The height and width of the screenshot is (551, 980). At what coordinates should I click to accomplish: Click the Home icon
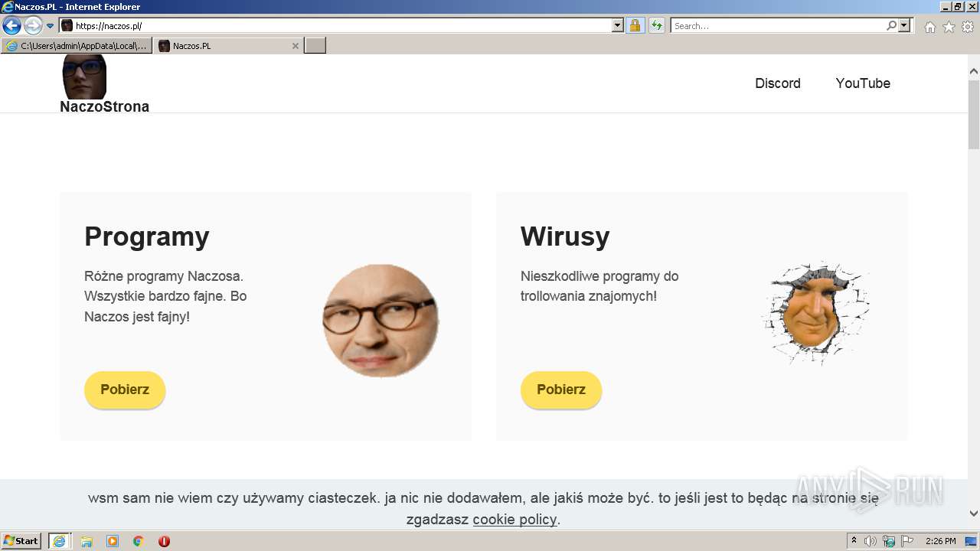[x=929, y=27]
